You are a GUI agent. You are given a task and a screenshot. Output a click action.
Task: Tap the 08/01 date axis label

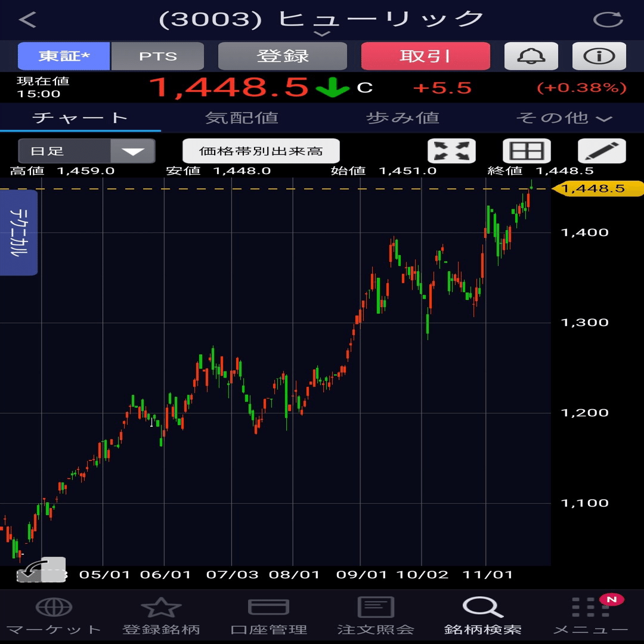[294, 575]
